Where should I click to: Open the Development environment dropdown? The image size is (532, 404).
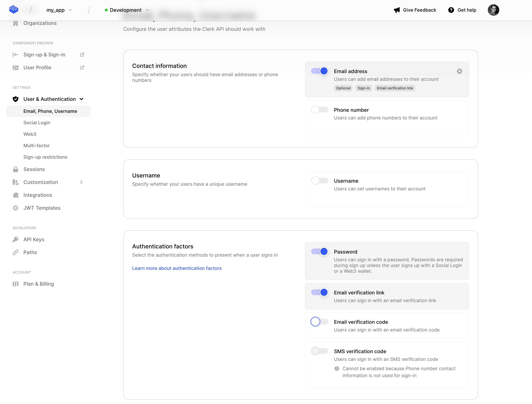[x=127, y=10]
